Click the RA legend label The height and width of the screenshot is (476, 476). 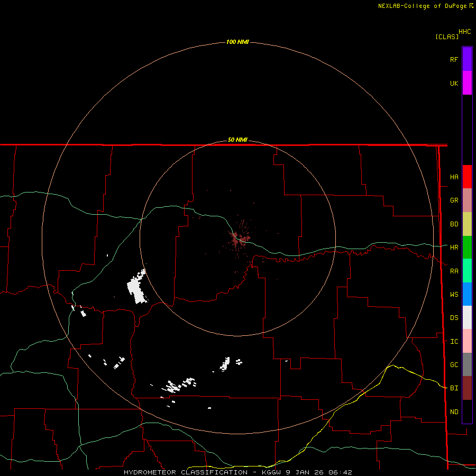click(454, 271)
